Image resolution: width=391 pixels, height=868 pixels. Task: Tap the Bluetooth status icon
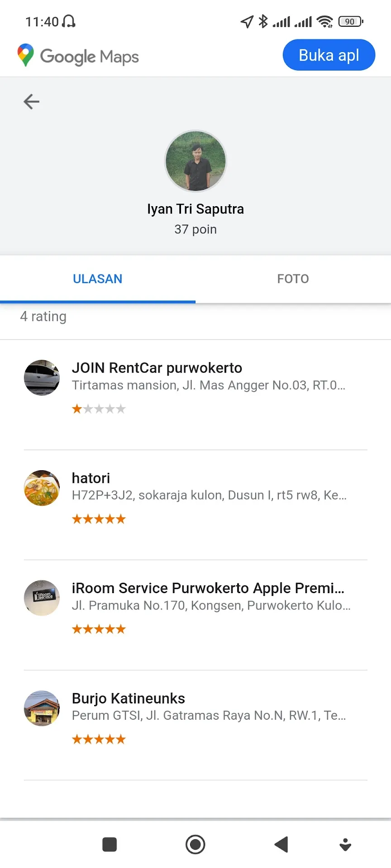coord(263,21)
